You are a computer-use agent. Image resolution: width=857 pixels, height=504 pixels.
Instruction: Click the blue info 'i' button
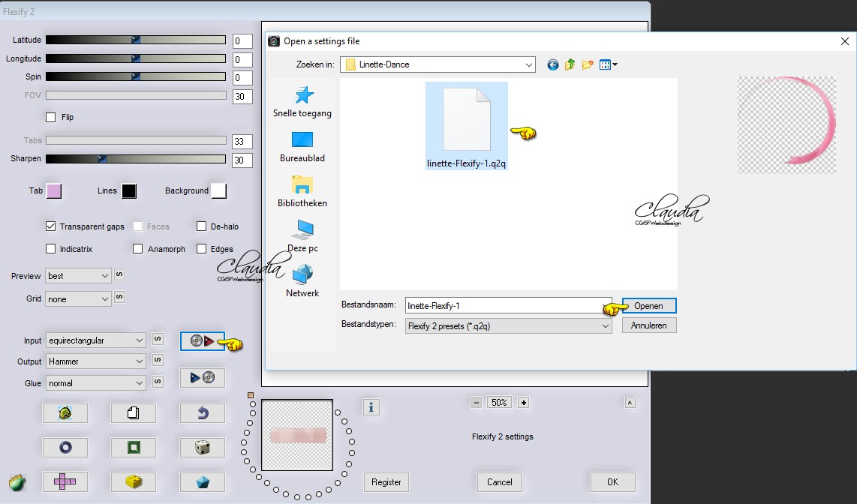click(x=371, y=406)
